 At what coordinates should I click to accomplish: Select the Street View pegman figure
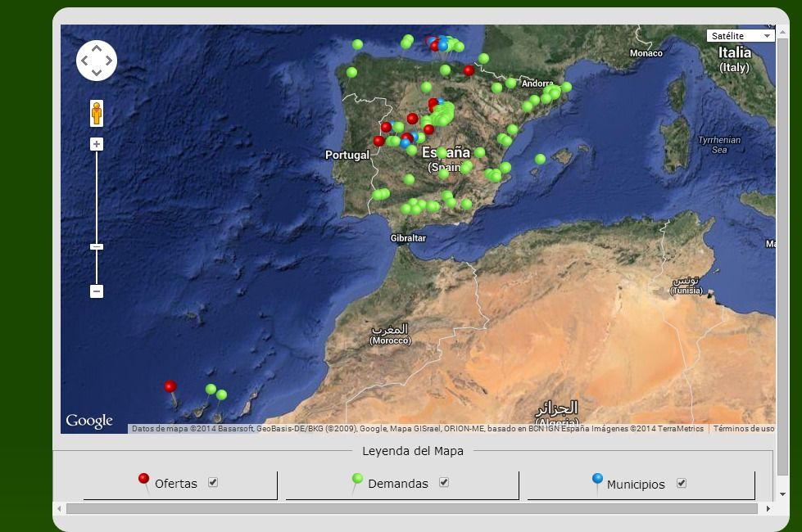97,113
